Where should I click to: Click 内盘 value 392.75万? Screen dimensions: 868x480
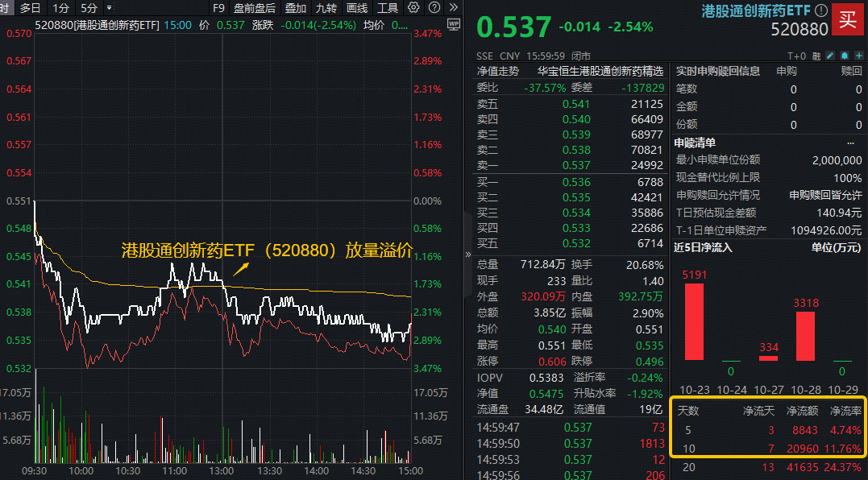[x=641, y=296]
